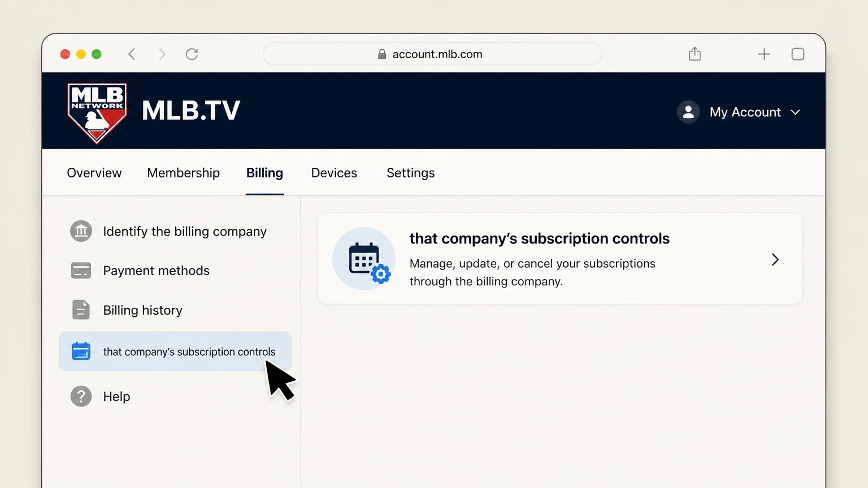Open a new tab with the plus icon
This screenshot has width=868, height=488.
click(764, 54)
